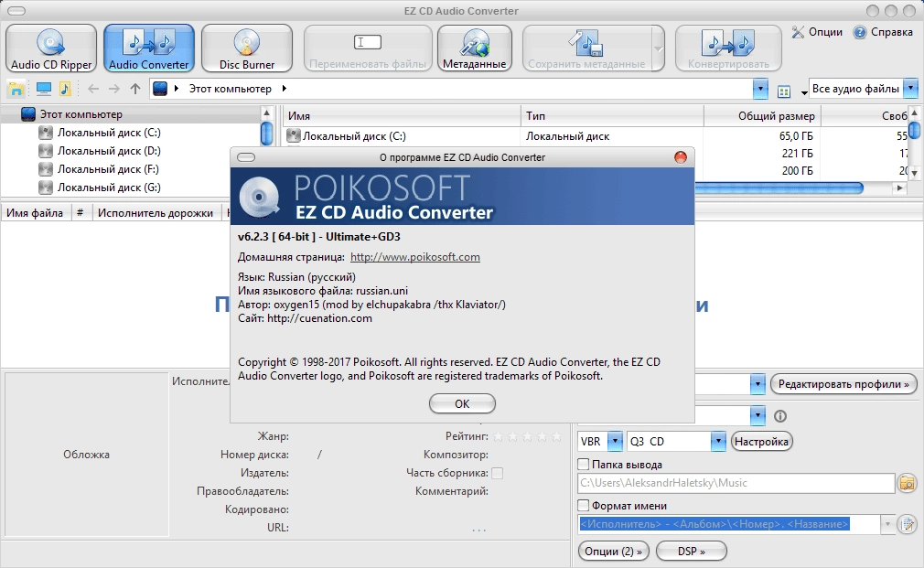This screenshot has height=568, width=924.
Task: Click the # track number column header
Action: click(81, 213)
